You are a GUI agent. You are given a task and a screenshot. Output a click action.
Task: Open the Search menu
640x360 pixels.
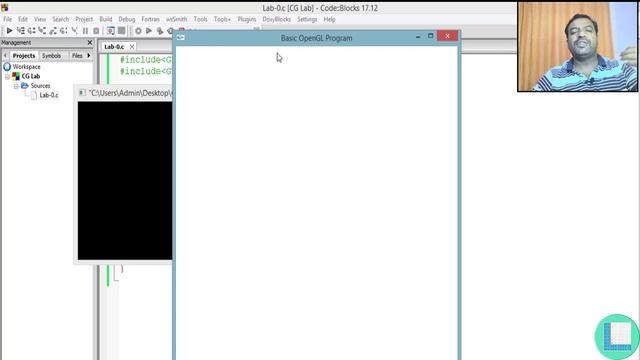(60, 19)
